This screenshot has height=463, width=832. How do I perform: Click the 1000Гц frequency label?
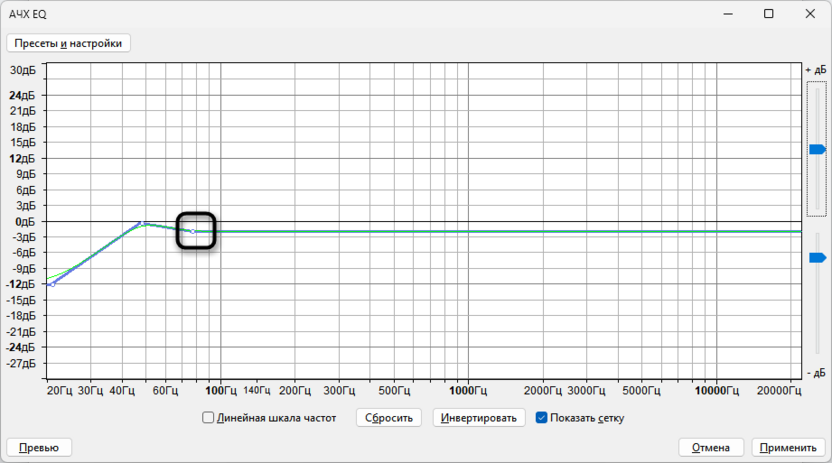(x=468, y=391)
